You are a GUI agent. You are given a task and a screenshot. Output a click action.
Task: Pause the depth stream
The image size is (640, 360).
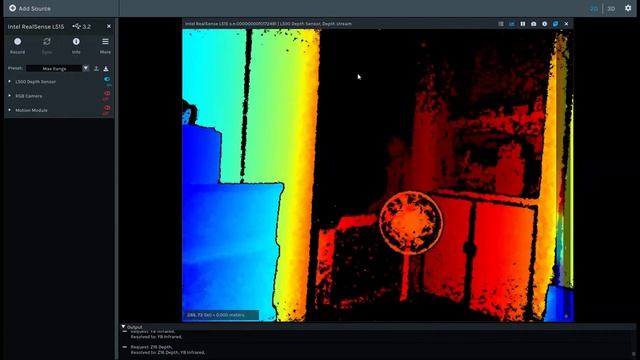[x=522, y=24]
